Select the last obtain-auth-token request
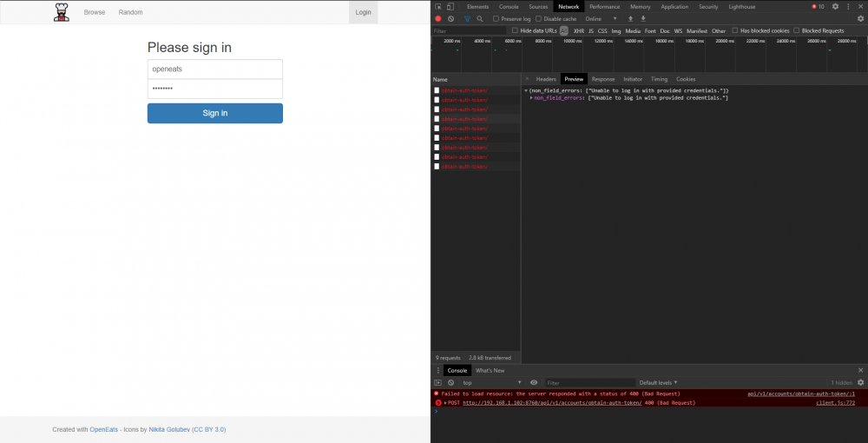 pos(476,166)
